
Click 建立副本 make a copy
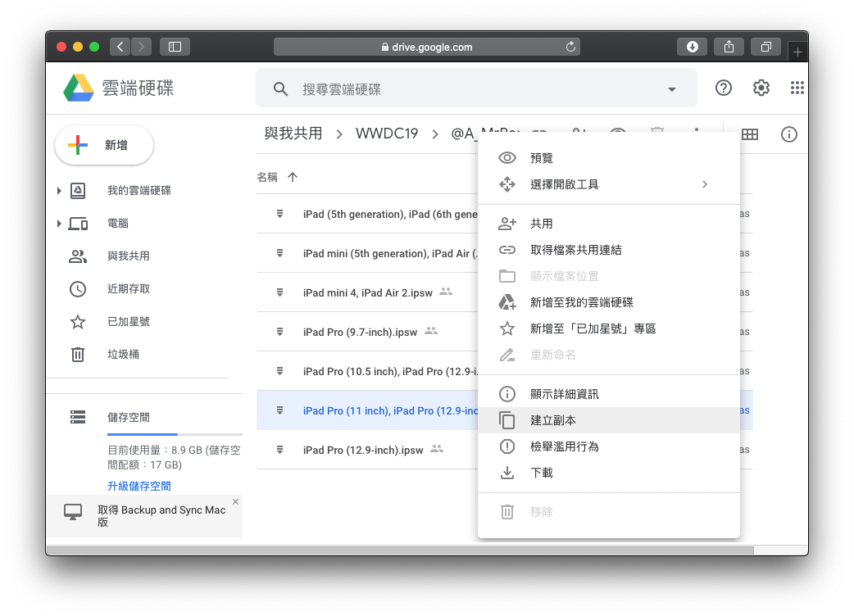608,420
